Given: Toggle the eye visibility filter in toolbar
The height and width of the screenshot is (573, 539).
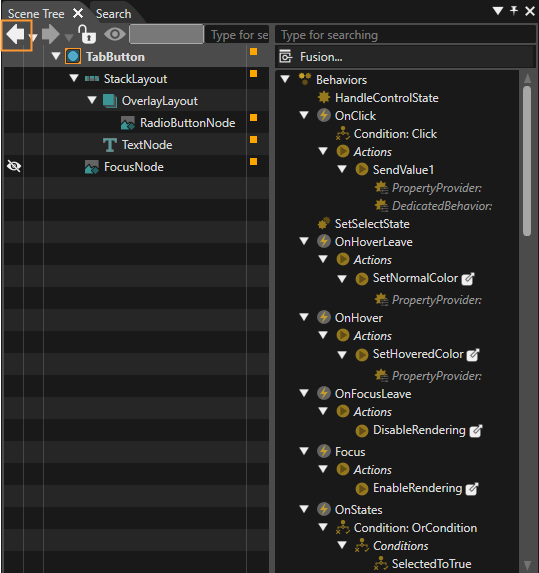Looking at the screenshot, I should click(x=115, y=34).
